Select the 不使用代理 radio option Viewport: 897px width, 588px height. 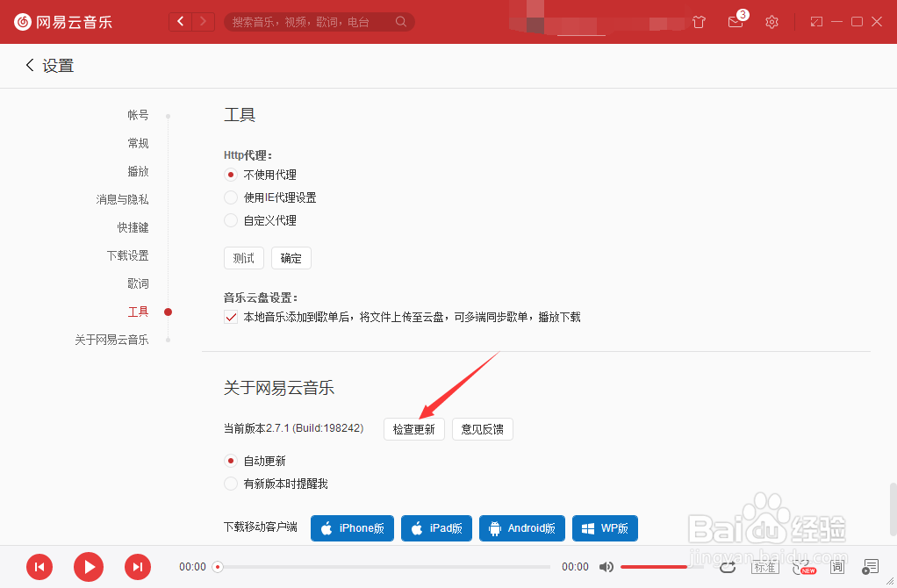[231, 175]
